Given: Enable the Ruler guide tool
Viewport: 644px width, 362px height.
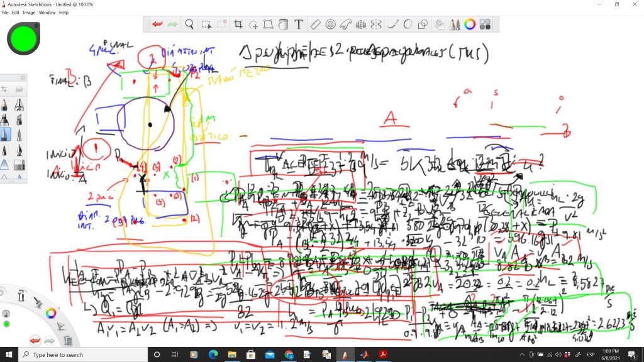Looking at the screenshot, I should 315,25.
